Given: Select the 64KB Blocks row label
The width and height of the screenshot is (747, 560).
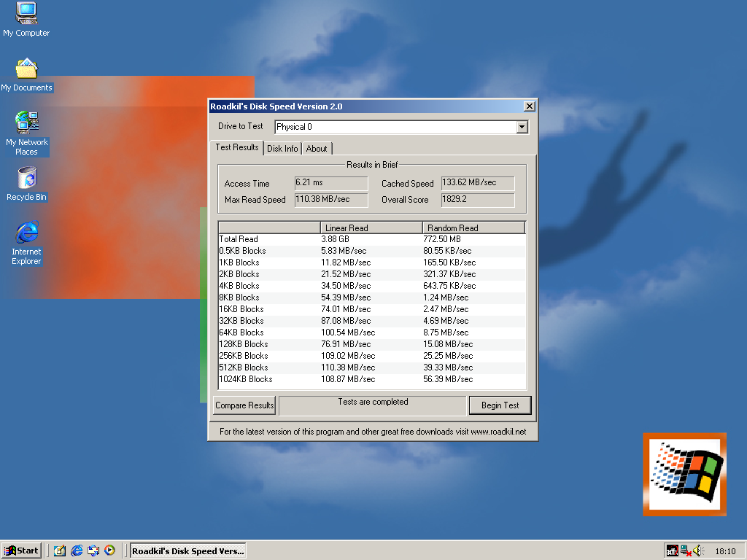Looking at the screenshot, I should click(x=241, y=332).
